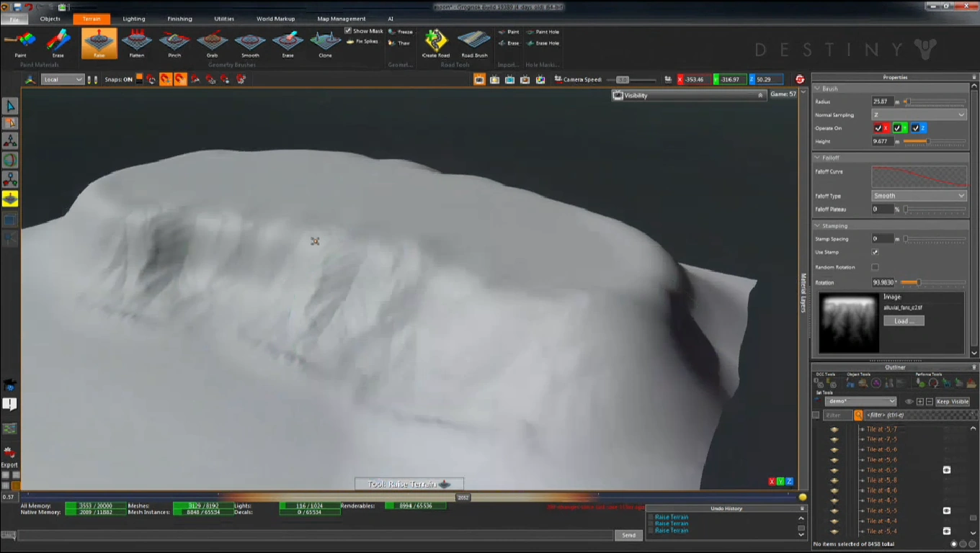Click the Load image button
Viewport: 980px width, 553px height.
coord(904,321)
